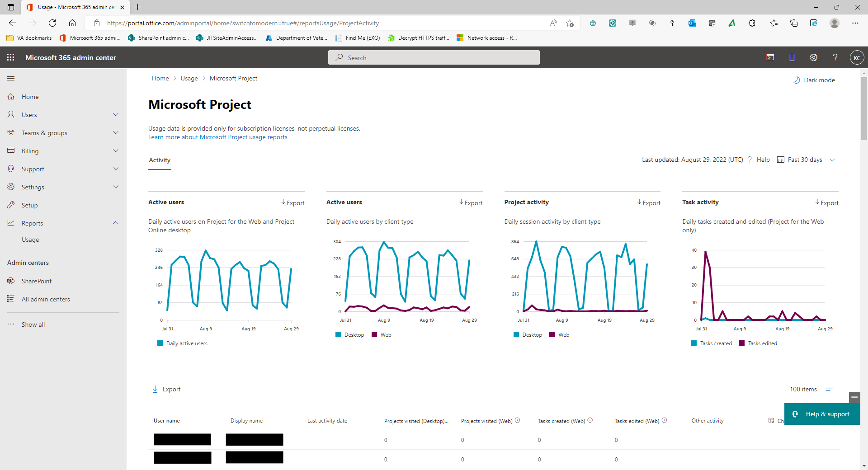Expand the Billing section

(x=63, y=151)
